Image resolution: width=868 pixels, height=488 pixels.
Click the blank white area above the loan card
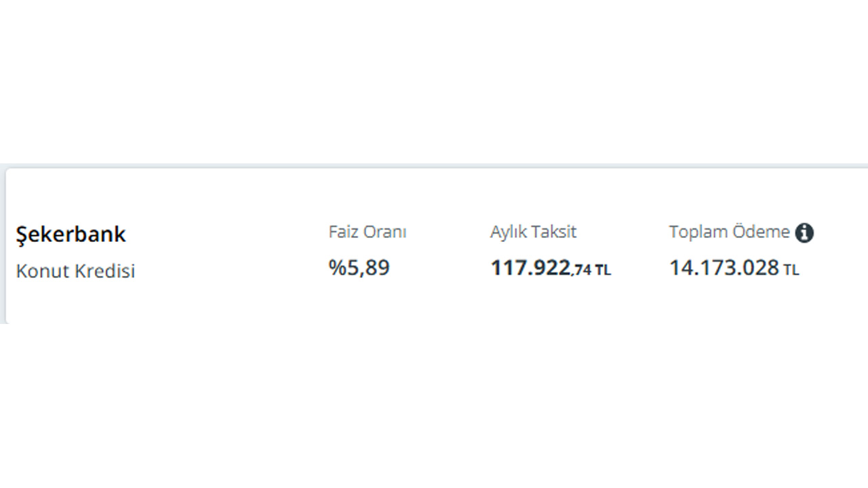434,81
